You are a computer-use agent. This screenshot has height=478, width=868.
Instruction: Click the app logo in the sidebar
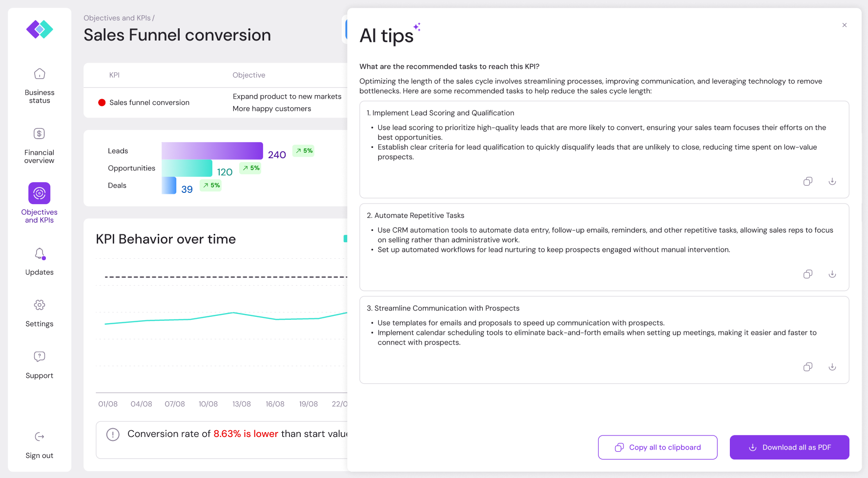click(40, 29)
